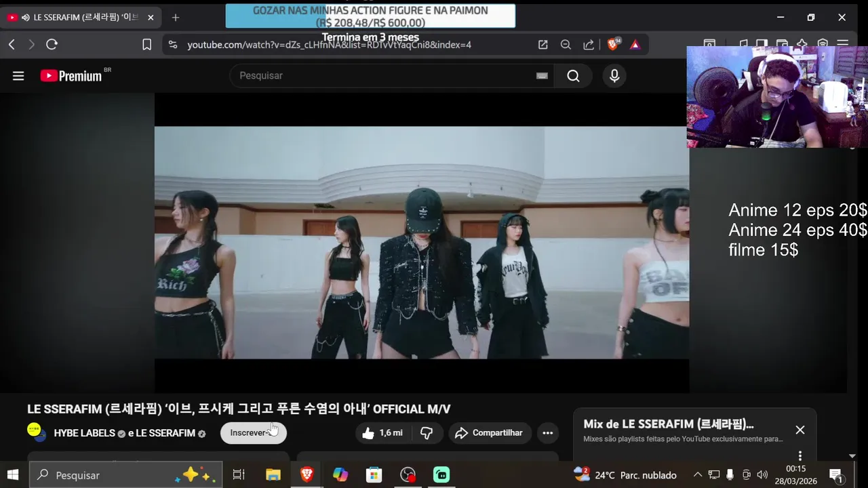
Task: Open the LE SSERAFIM channel link
Action: (165, 433)
